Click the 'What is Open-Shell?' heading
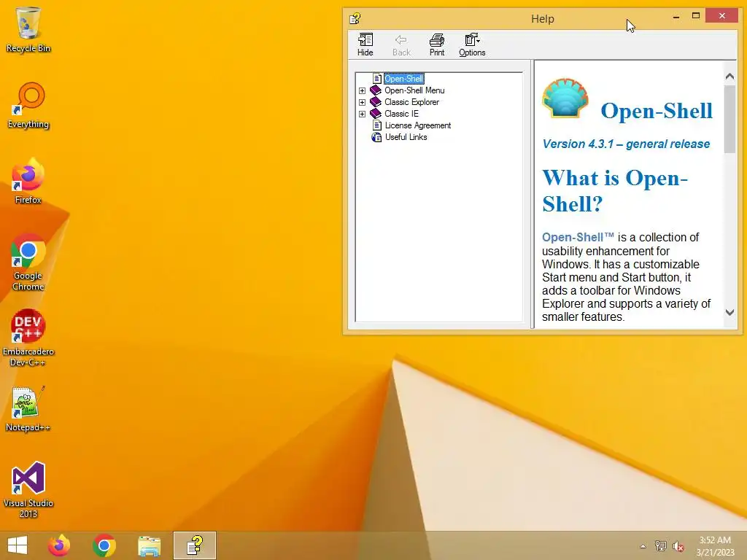The height and width of the screenshot is (560, 747). pos(614,191)
